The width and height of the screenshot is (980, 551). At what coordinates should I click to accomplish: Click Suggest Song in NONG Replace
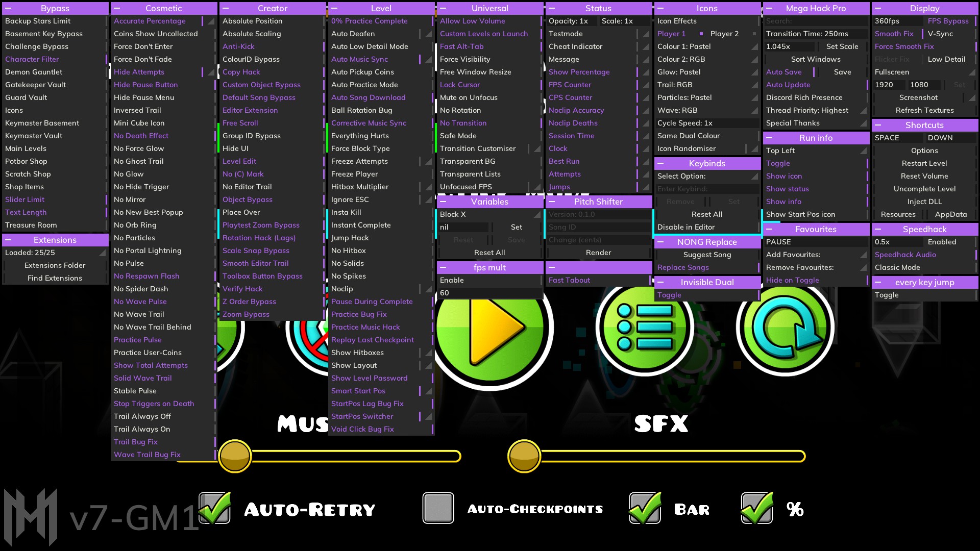coord(707,255)
